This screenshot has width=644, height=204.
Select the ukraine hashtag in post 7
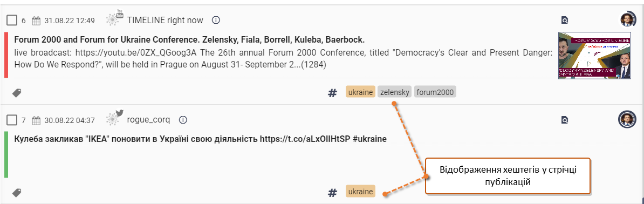click(x=361, y=191)
